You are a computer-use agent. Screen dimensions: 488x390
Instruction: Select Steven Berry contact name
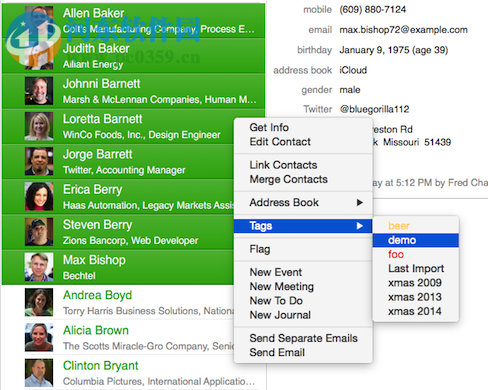click(97, 225)
